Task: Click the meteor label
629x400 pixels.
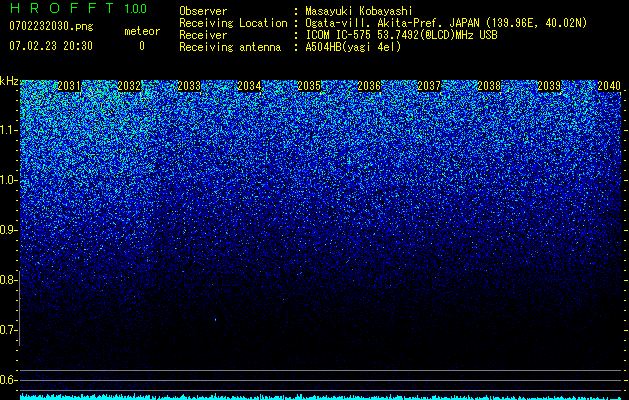Action: coord(142,31)
